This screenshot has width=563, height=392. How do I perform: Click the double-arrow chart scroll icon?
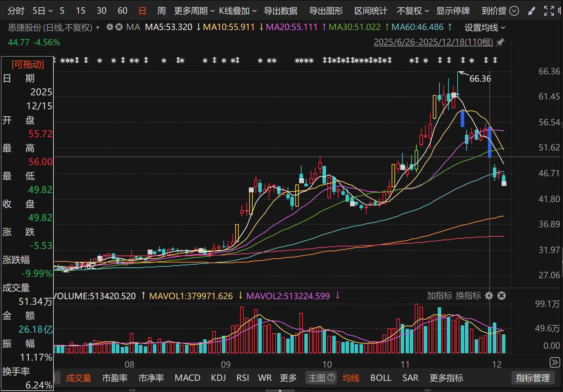click(x=555, y=362)
